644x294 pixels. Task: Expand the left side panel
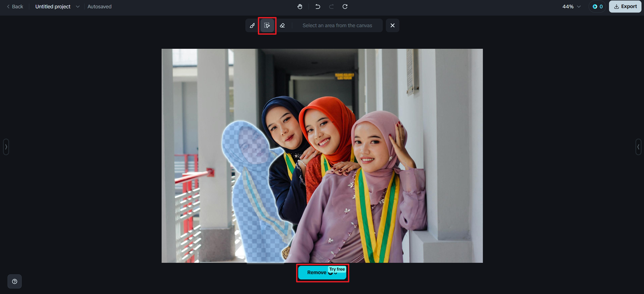click(x=6, y=146)
